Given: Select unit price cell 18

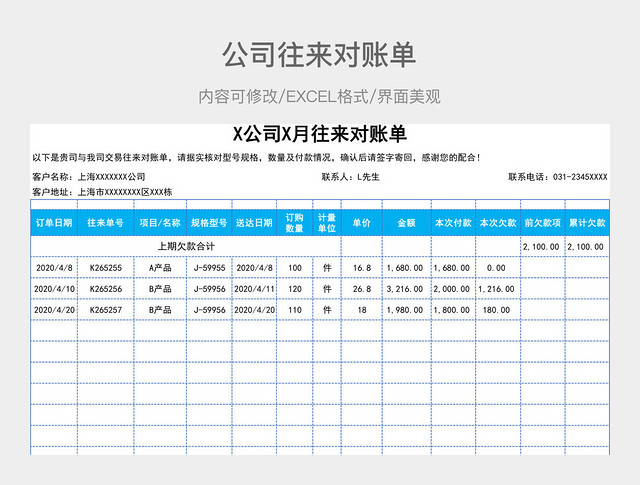Looking at the screenshot, I should click(x=362, y=310).
